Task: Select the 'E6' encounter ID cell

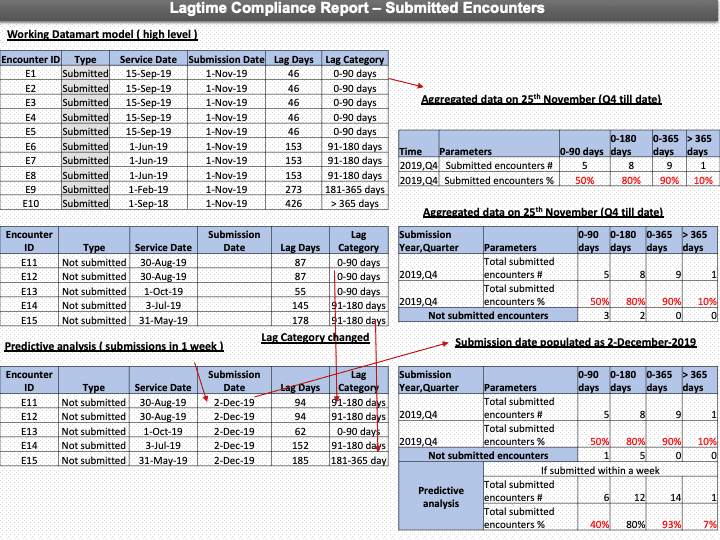Action: (30, 146)
